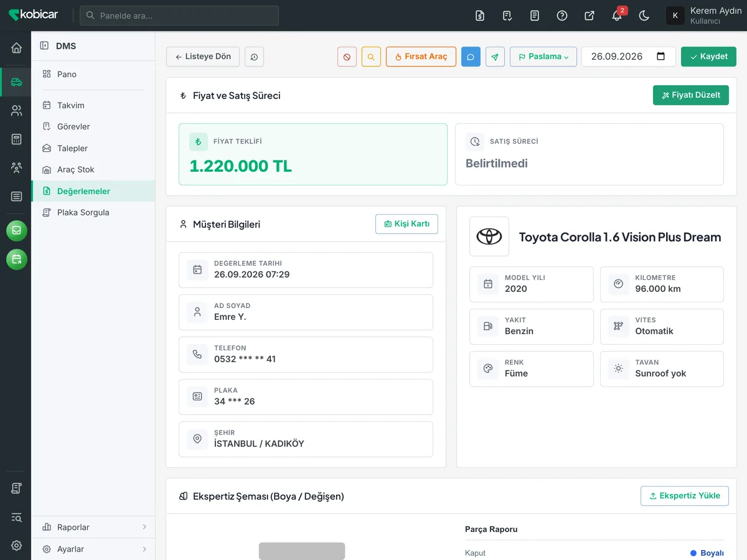Viewport: 747px width, 560px height.
Task: Click the plate value 34 *** 26
Action: [x=235, y=401]
